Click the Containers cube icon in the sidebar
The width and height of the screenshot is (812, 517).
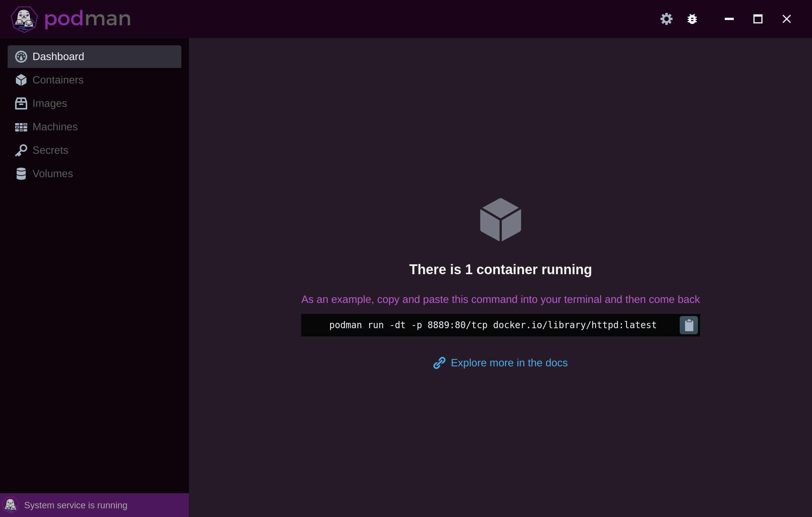(21, 80)
